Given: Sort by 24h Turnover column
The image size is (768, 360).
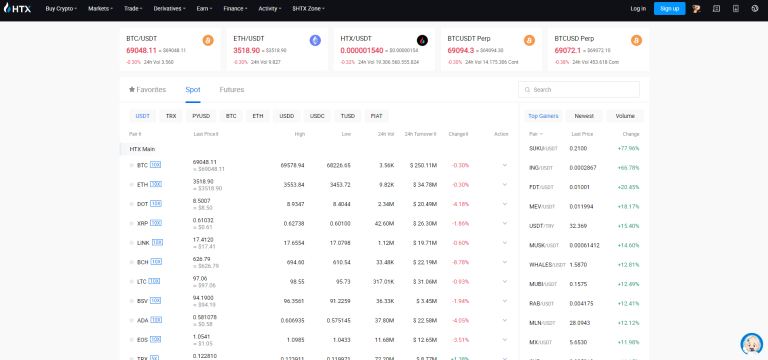Looking at the screenshot, I should 421,134.
